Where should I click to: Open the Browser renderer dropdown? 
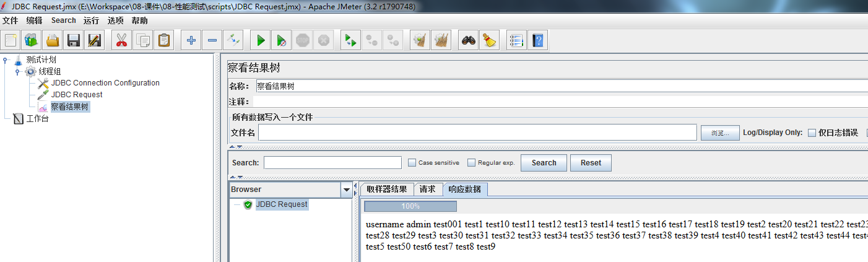click(x=346, y=190)
